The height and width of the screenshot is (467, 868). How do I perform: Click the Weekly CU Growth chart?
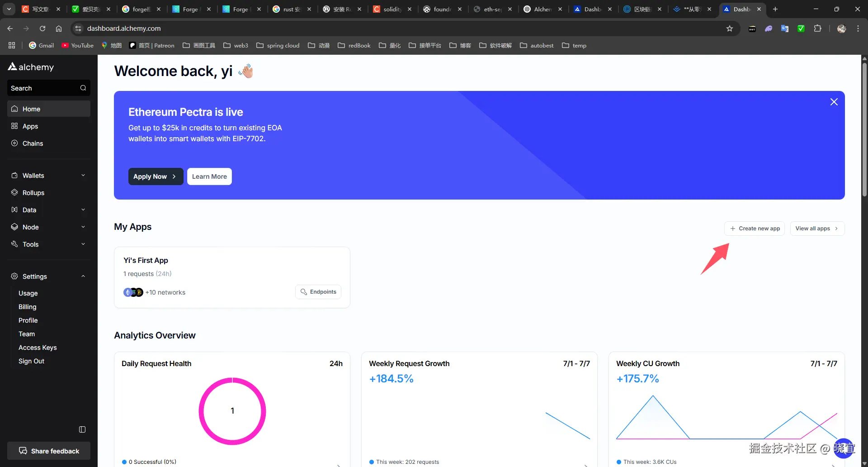pyautogui.click(x=726, y=417)
